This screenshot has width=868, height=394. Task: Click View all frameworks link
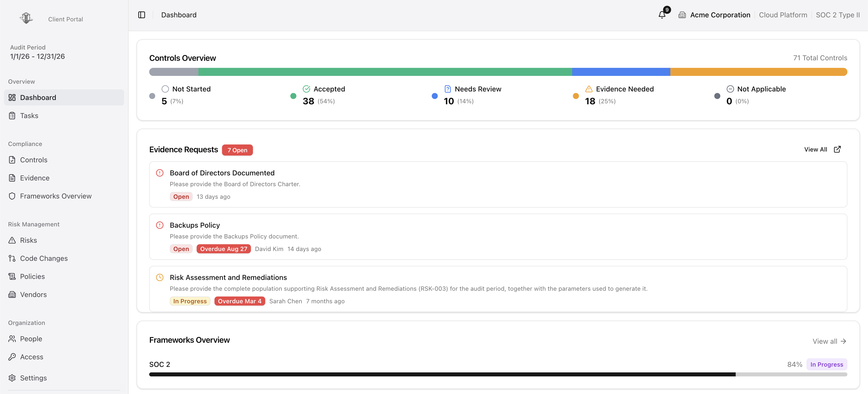tap(829, 341)
